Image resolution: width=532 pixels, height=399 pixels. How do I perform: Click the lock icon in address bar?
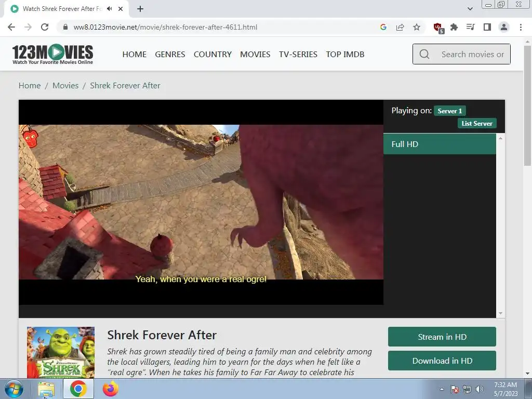(x=65, y=27)
